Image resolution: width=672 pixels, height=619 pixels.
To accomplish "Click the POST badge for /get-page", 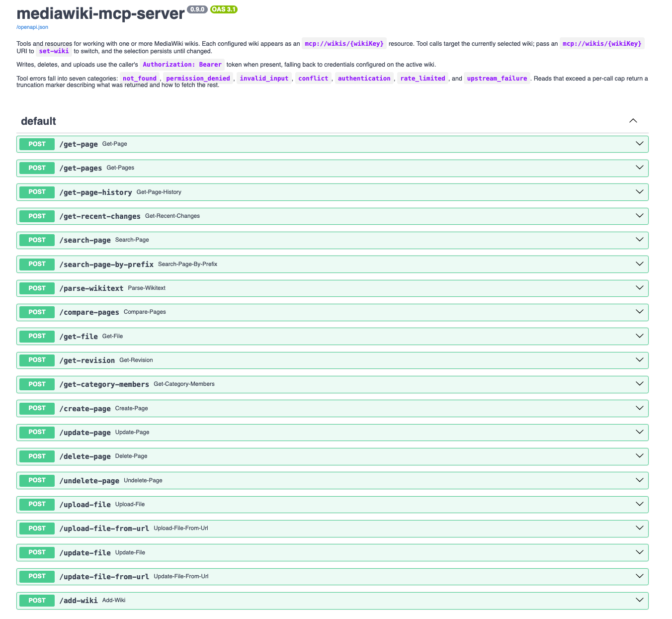I will (x=37, y=144).
